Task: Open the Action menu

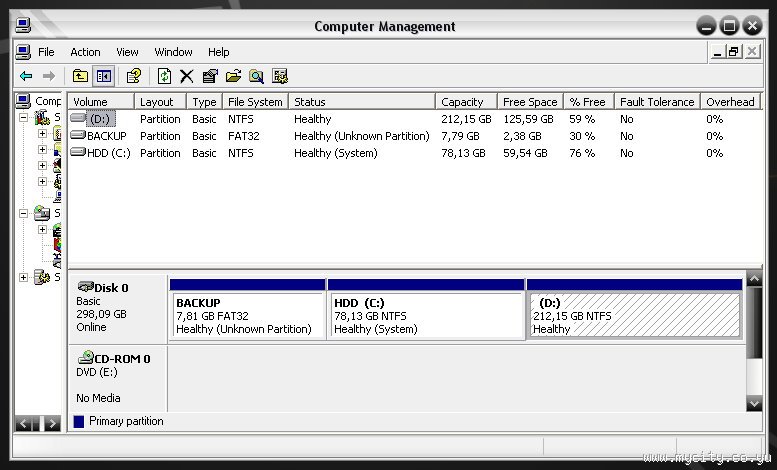Action: (85, 52)
